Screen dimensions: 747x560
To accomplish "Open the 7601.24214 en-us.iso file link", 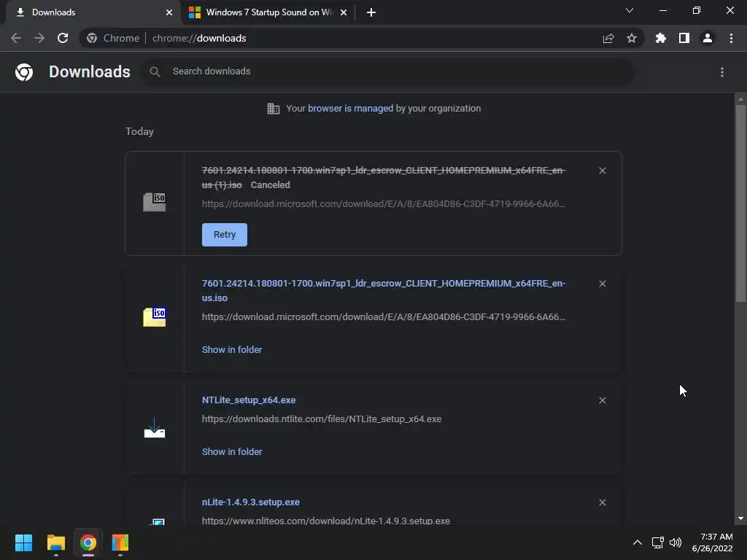I will click(384, 290).
